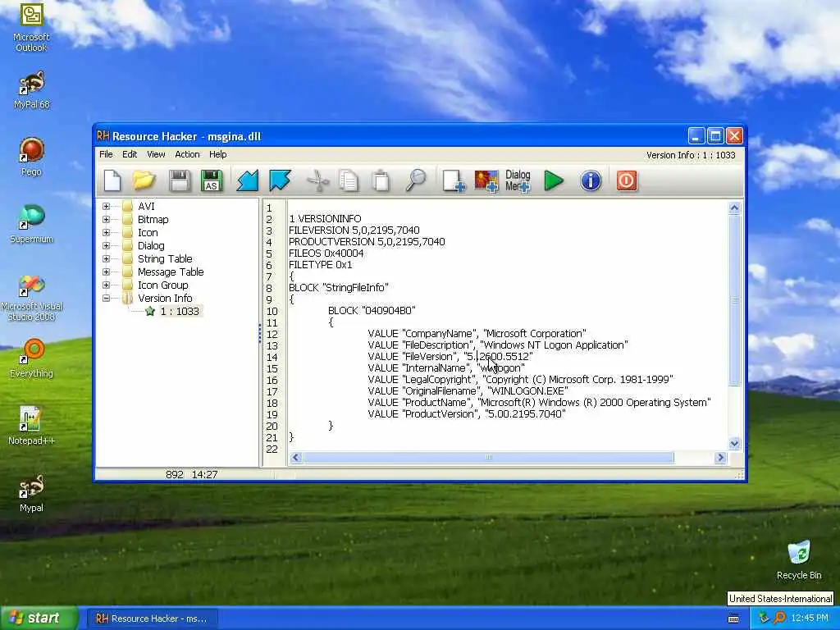Click the "5.00.2195.7040" ProductVersion value

(525, 414)
